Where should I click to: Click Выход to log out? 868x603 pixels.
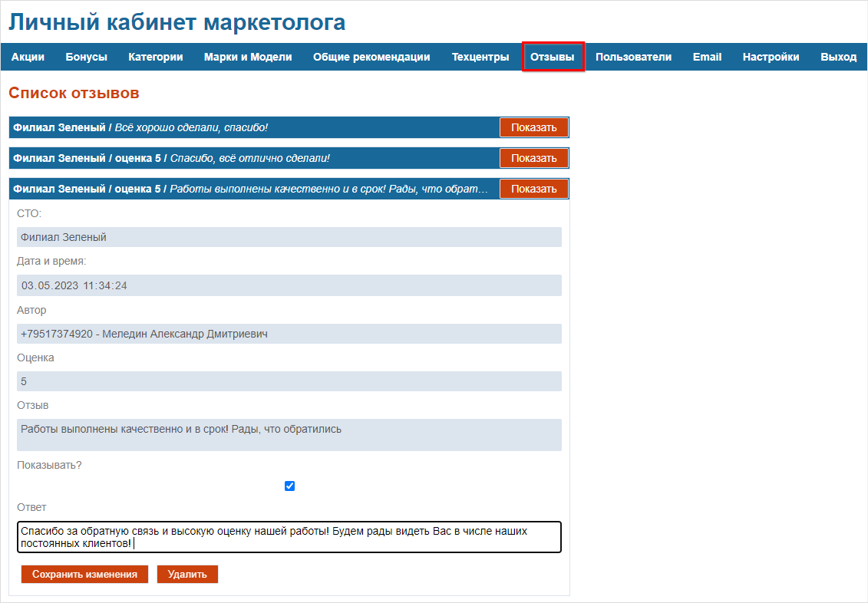coord(838,57)
